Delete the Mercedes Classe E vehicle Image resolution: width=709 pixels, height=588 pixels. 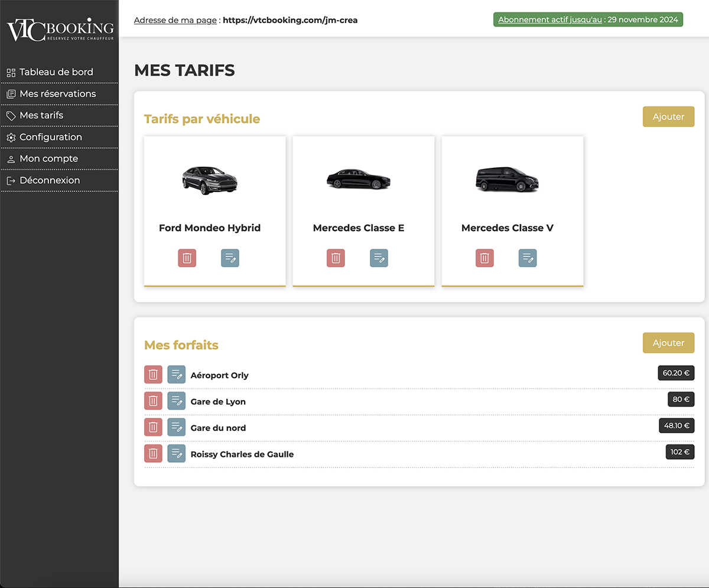click(336, 258)
